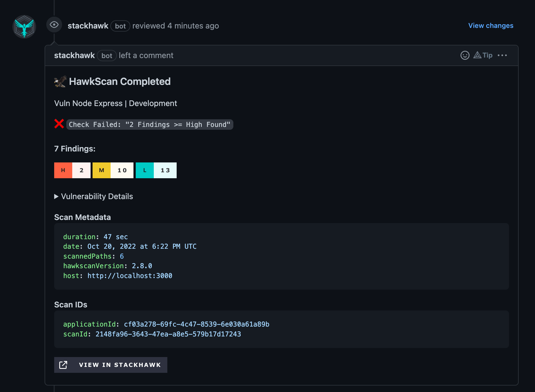
Task: Select the teal L low severity badge
Action: [145, 170]
